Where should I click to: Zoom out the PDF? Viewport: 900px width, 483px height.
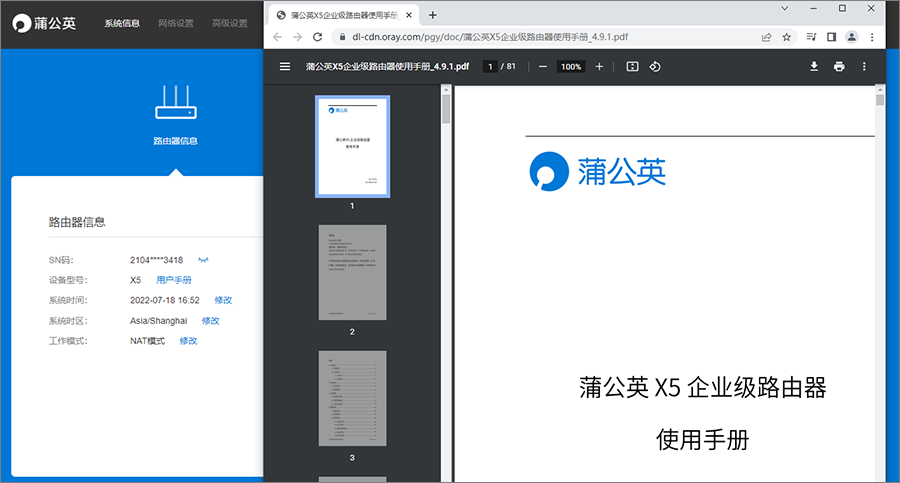[x=542, y=67]
